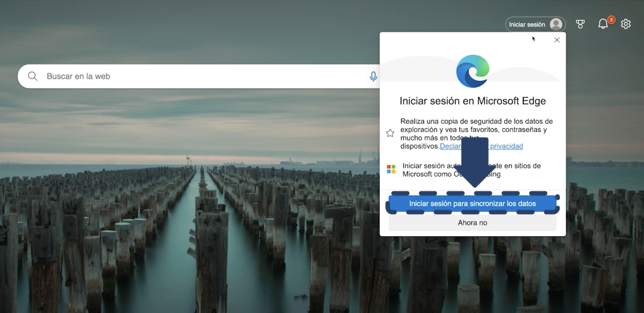The height and width of the screenshot is (313, 644).
Task: Expand the sign-in benefits section with the star
Action: (x=390, y=133)
